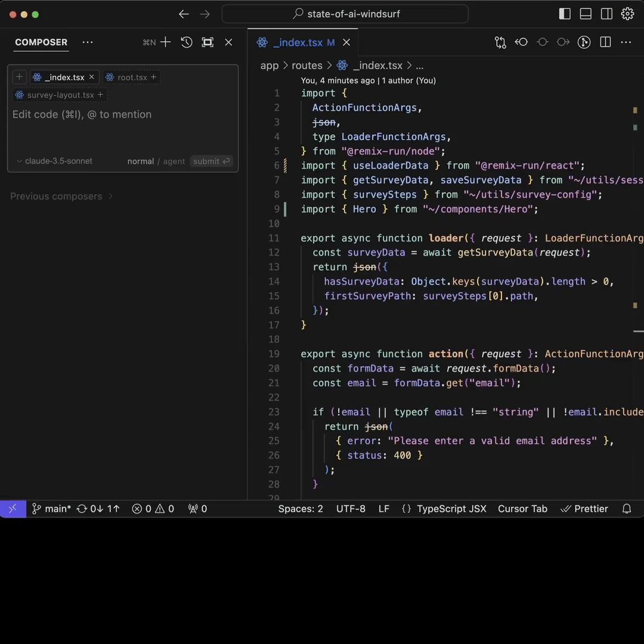
Task: Expand composer to full screen icon
Action: coord(208,42)
